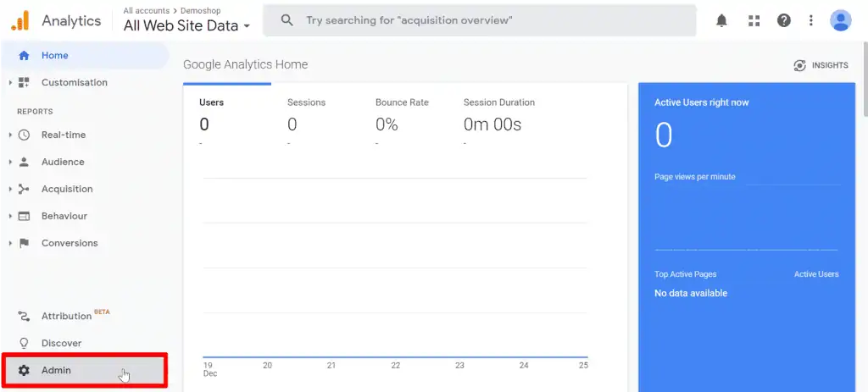Click the 0% bounce rate value
Viewport: 868px width, 392px height.
(x=387, y=124)
